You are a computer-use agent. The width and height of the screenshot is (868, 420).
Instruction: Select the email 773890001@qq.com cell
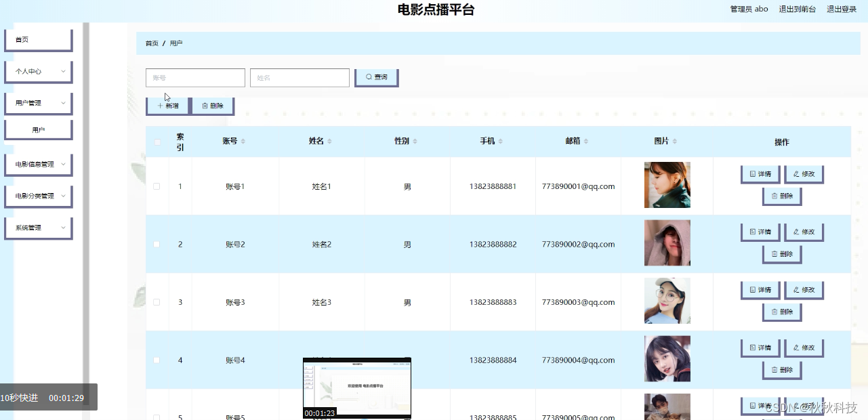pos(578,186)
